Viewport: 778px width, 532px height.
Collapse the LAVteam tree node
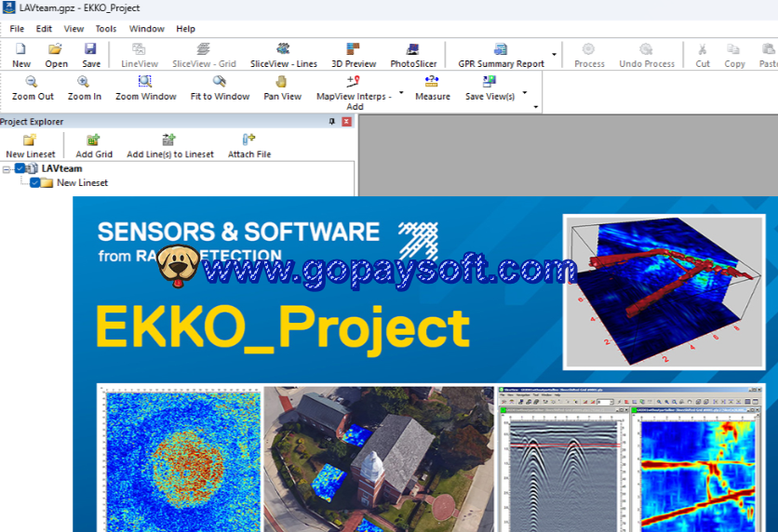tap(6, 169)
